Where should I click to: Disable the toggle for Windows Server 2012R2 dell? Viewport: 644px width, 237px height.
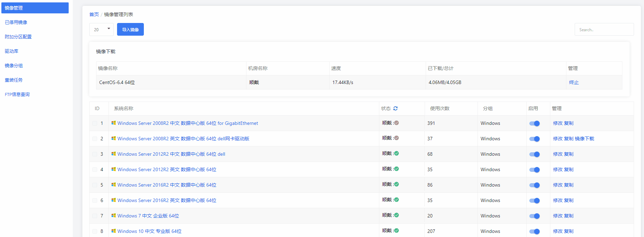point(534,154)
